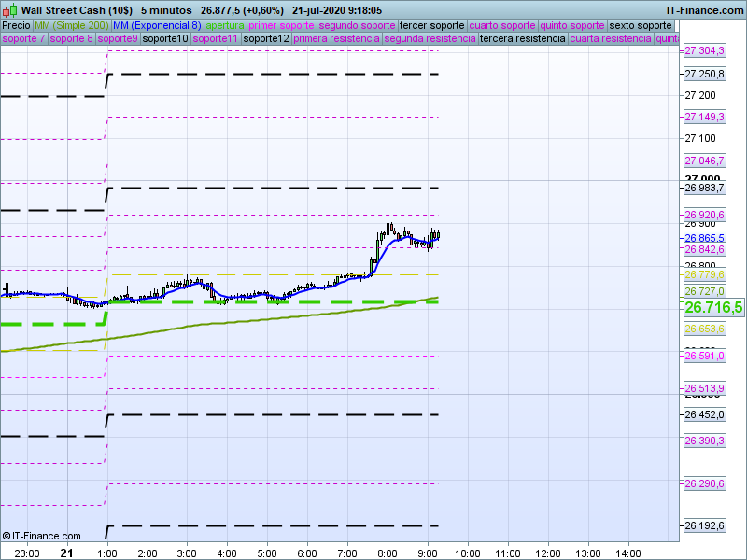
Task: Select the soporte10 legend label
Action: 164,39
